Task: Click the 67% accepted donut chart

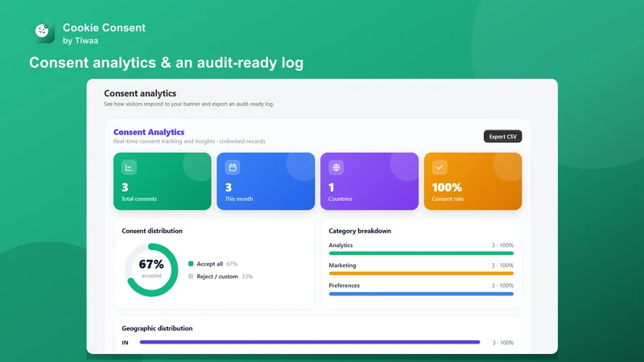Action: (151, 269)
